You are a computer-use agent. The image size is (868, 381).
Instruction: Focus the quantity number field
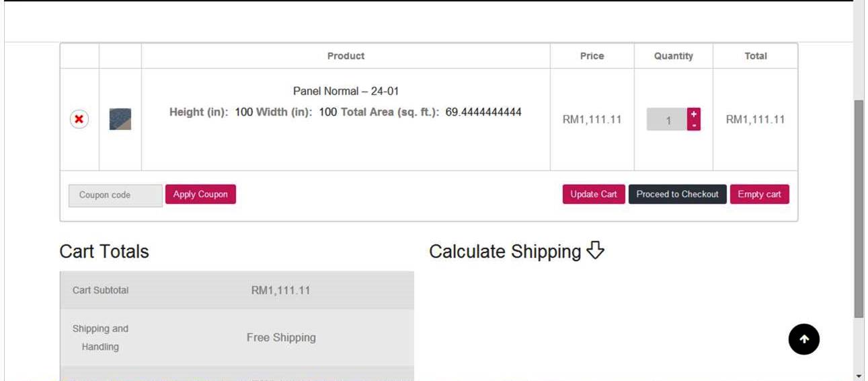[x=667, y=120]
